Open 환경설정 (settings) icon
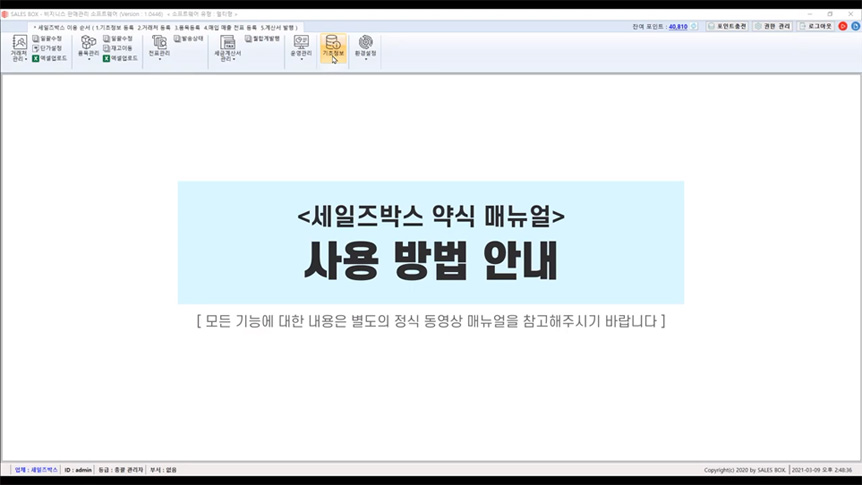 pos(366,45)
